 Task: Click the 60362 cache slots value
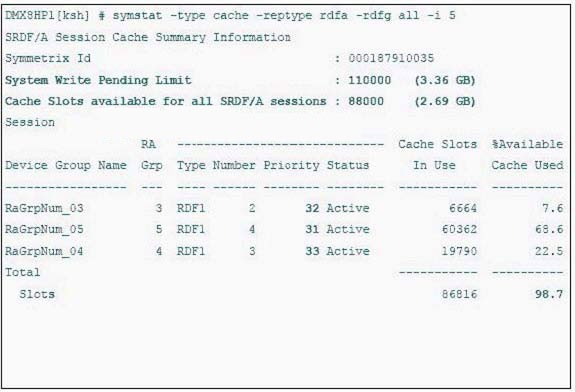[459, 230]
